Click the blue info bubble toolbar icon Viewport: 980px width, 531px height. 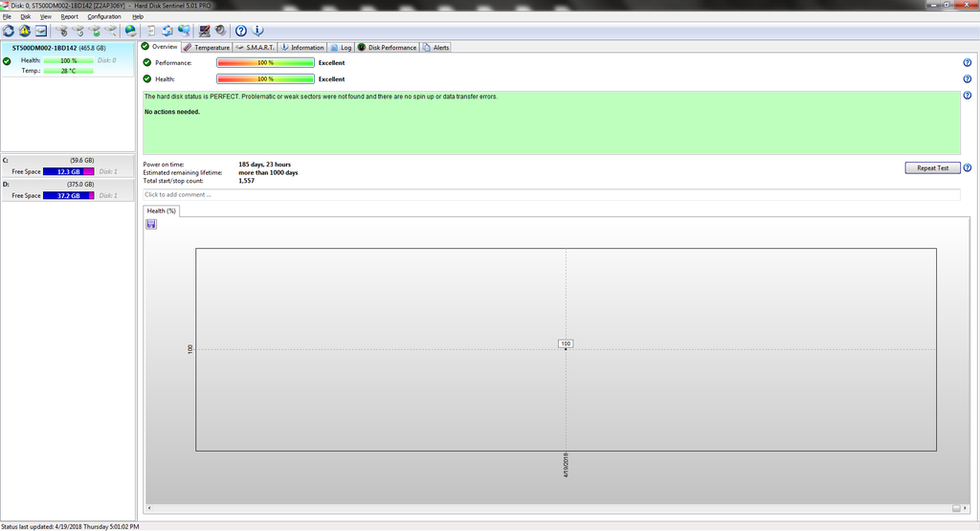[257, 31]
